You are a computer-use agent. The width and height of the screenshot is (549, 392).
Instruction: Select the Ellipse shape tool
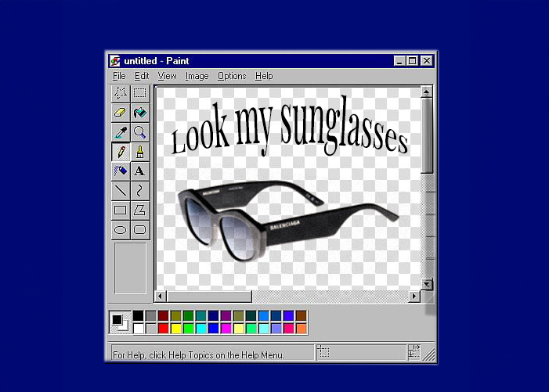click(121, 229)
